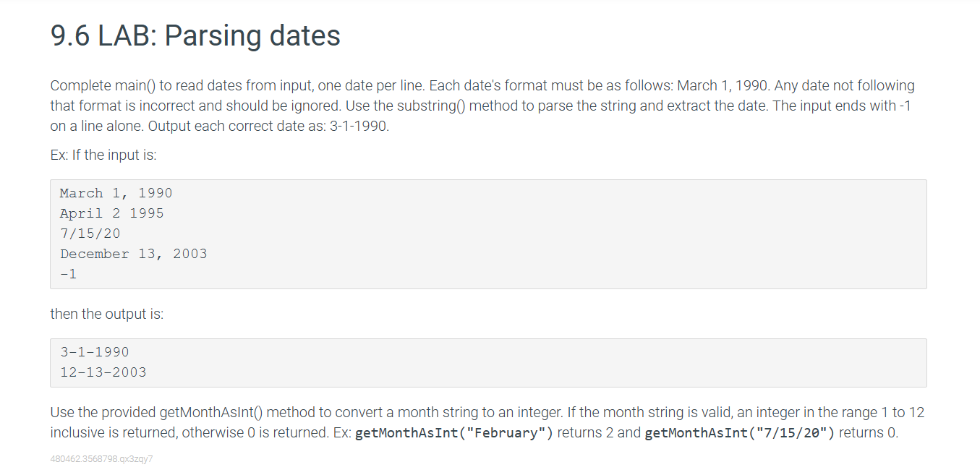Click the "-1" line ending the input
Viewport: 980px width, 475px height.
point(69,274)
